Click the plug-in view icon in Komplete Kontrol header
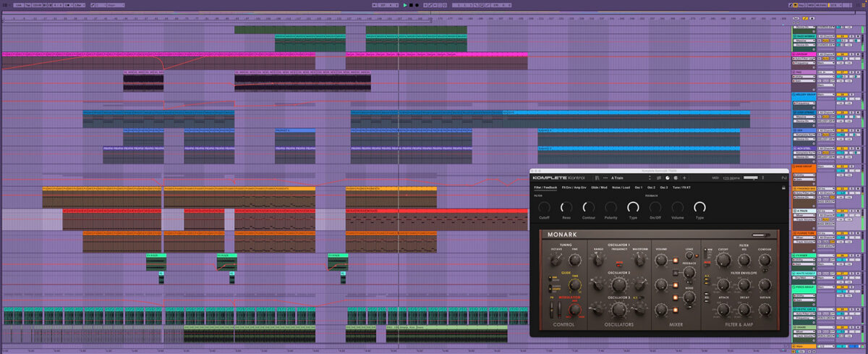This screenshot has width=868, height=354. [676, 178]
